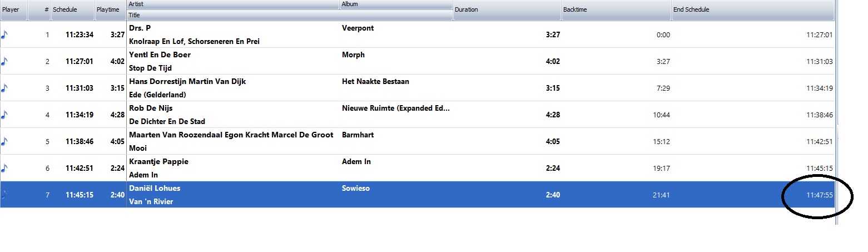Click the Backtime column header
This screenshot has width=868, height=252.
pos(616,9)
